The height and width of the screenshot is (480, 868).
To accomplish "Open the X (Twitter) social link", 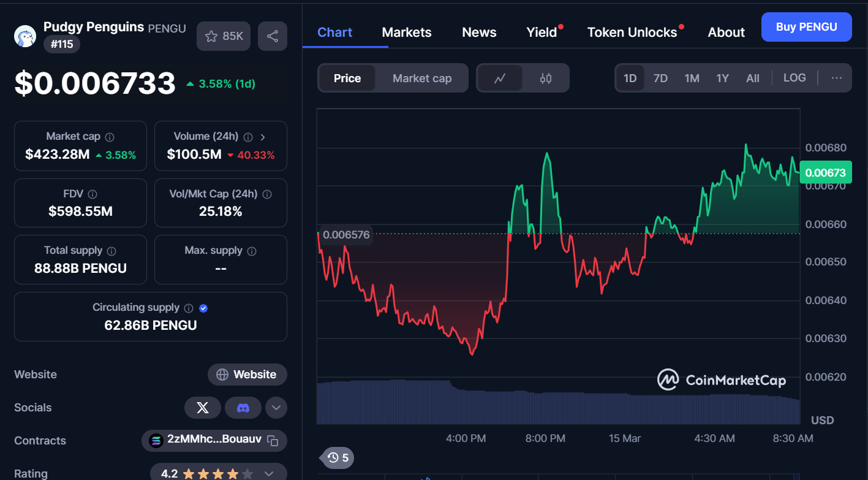I will tap(203, 408).
